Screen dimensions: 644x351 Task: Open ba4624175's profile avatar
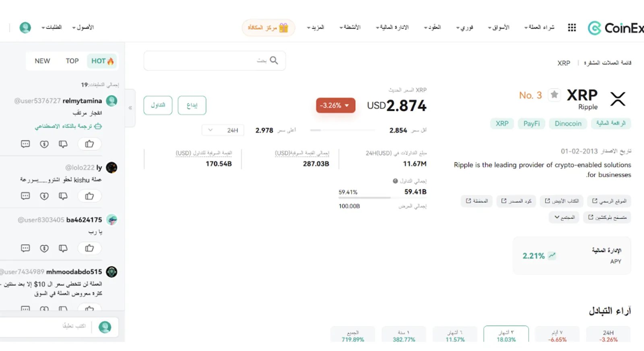coord(111,220)
